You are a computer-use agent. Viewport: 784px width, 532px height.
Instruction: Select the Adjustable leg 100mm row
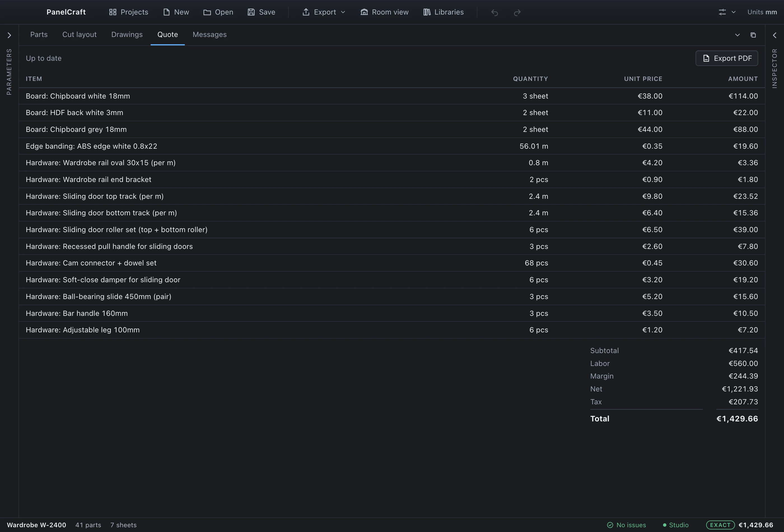coord(392,330)
